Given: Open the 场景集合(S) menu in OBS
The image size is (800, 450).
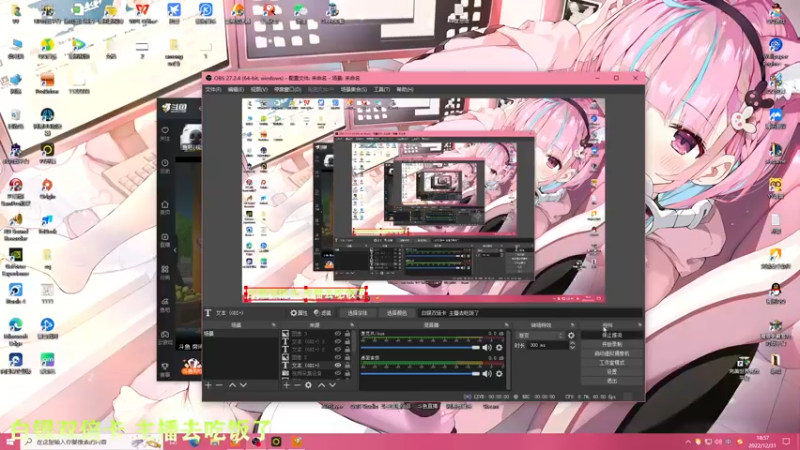Looking at the screenshot, I should click(354, 89).
